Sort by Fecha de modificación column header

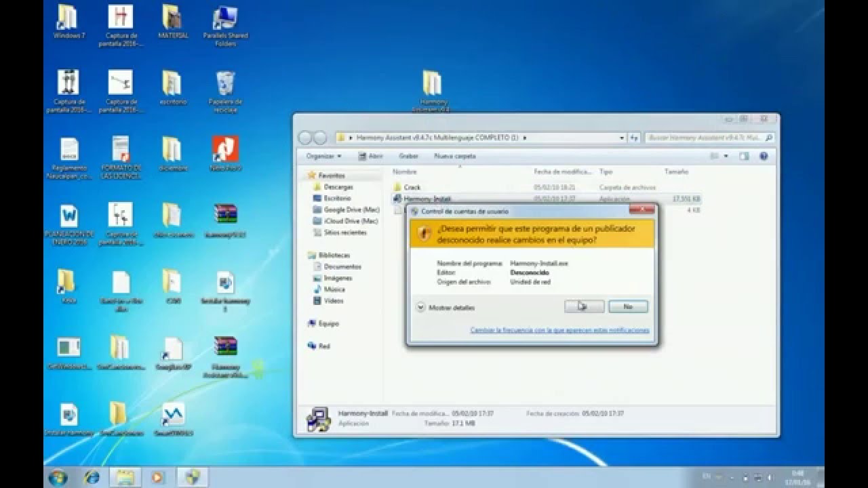pyautogui.click(x=563, y=172)
